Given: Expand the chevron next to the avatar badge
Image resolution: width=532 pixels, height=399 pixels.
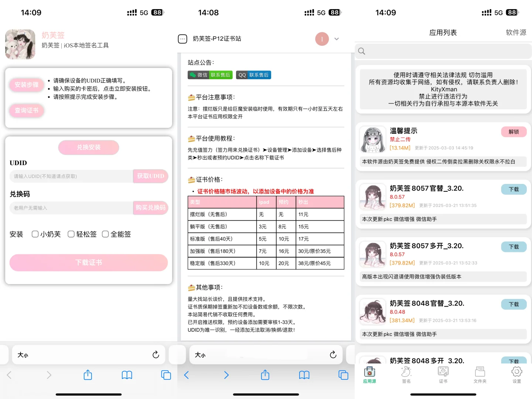Looking at the screenshot, I should tap(336, 39).
